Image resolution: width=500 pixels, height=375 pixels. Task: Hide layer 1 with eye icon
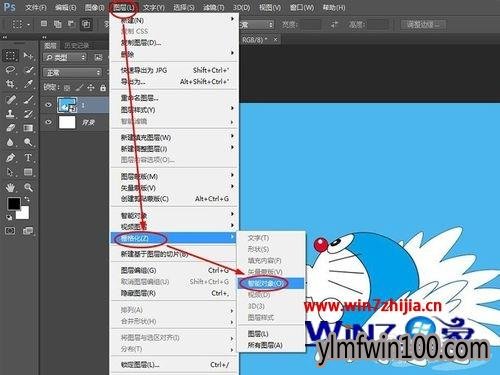(x=48, y=105)
